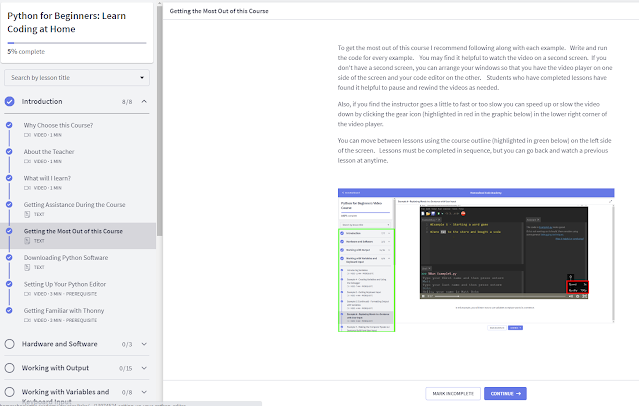
Task: Click the Introduction section heading
Action: [x=42, y=102]
